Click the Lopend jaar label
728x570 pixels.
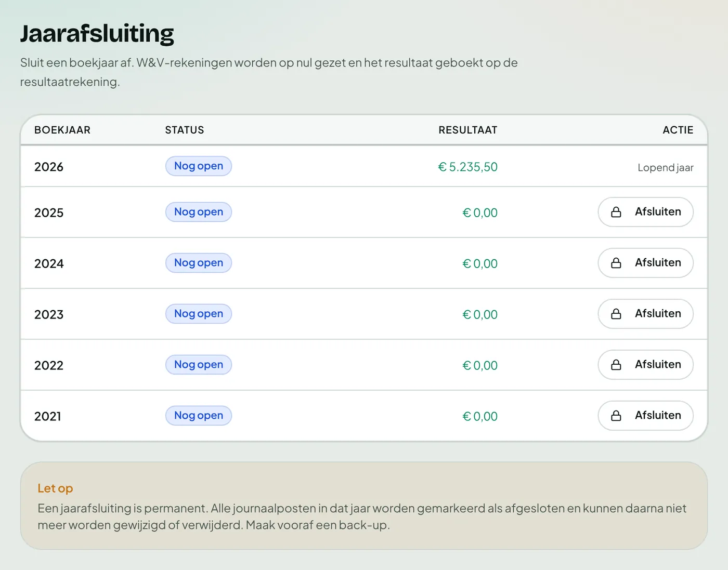(666, 167)
